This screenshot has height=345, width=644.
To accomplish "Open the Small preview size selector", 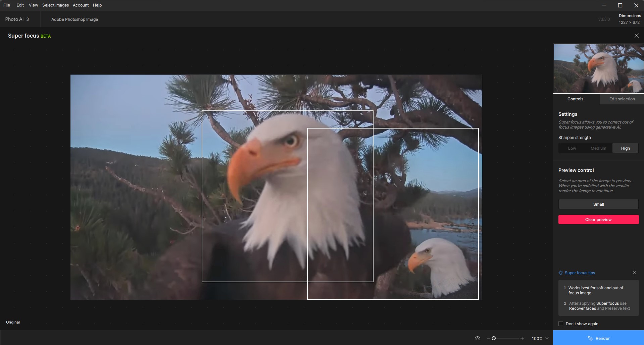I will point(598,204).
